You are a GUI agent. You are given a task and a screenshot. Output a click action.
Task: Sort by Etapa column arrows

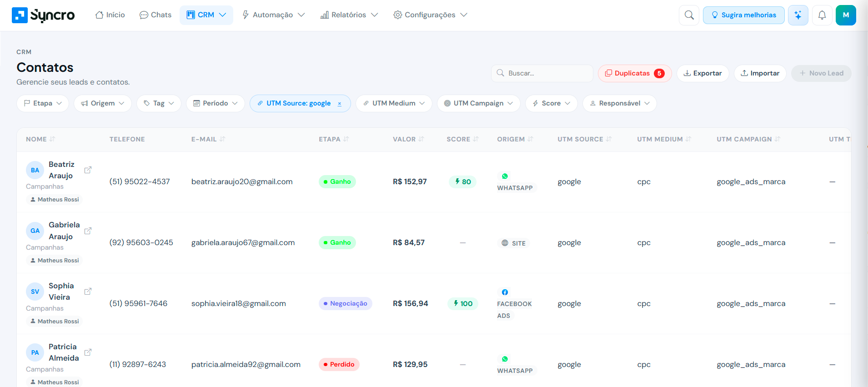click(x=346, y=139)
